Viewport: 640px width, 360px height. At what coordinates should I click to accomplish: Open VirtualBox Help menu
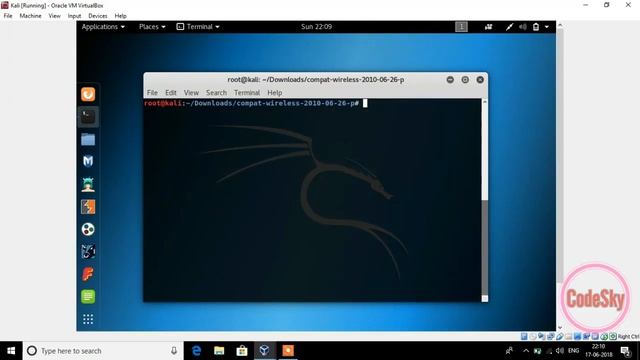point(120,16)
